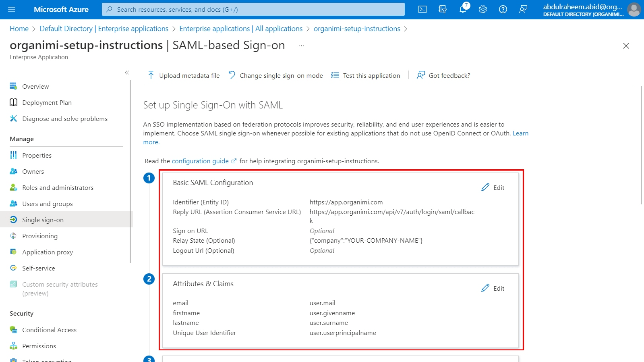Click the pencil icon for Attributes & Claims
The width and height of the screenshot is (644, 362).
click(x=485, y=288)
